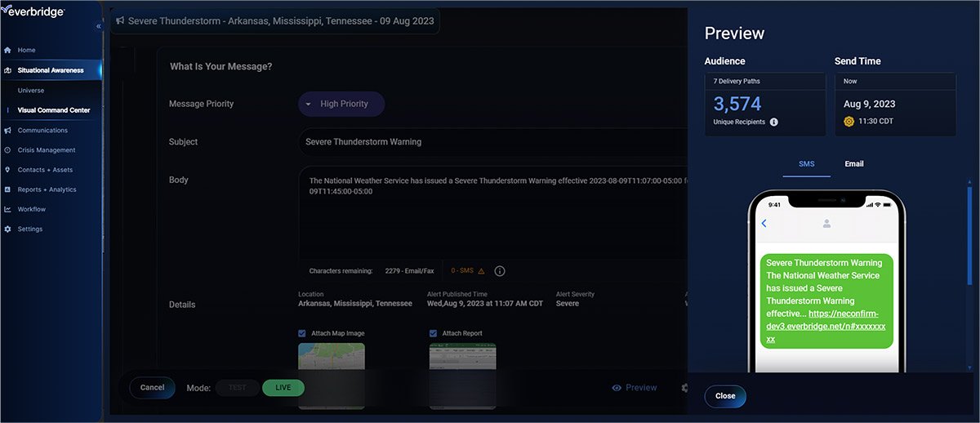Click the Preview eye button
Screen dimensions: 980x423
click(x=635, y=388)
